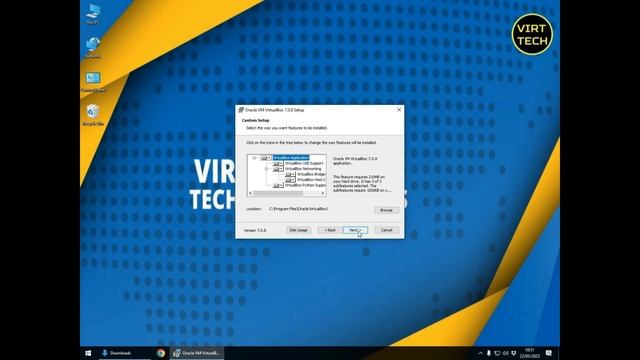The height and width of the screenshot is (360, 640).
Task: Select the Control Panel desktop icon
Action: pyautogui.click(x=93, y=82)
